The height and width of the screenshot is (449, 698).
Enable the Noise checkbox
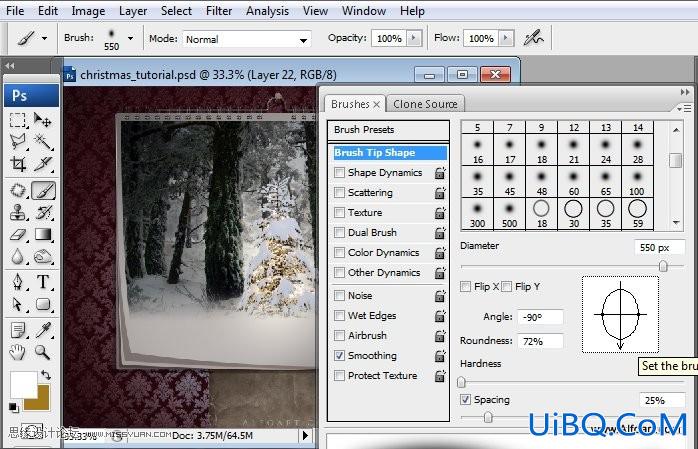point(339,295)
